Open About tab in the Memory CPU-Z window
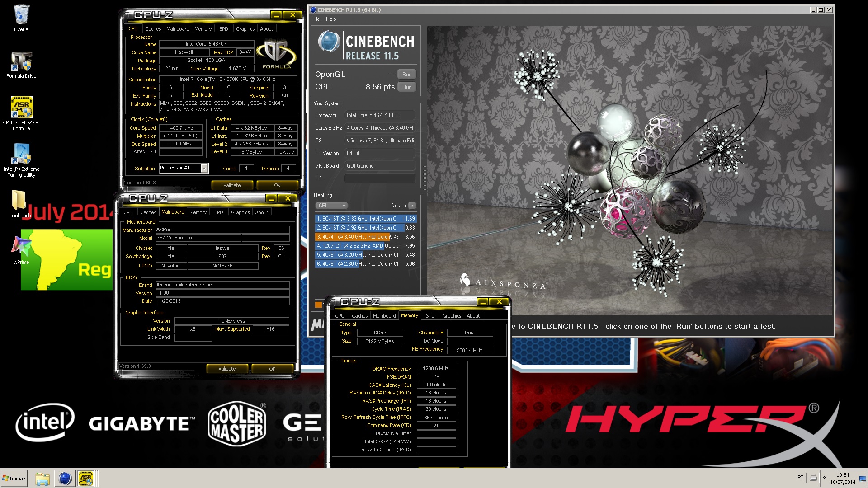Viewport: 868px width, 488px height. (x=473, y=316)
